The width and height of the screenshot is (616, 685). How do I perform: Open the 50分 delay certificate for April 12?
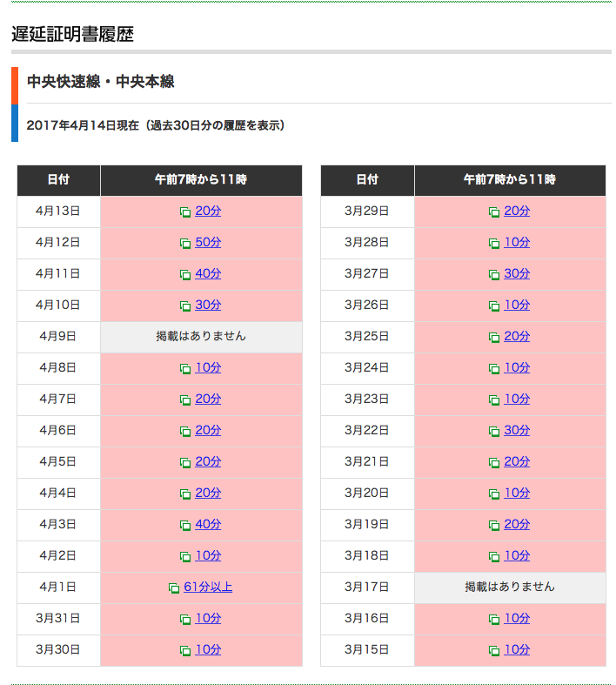click(208, 242)
